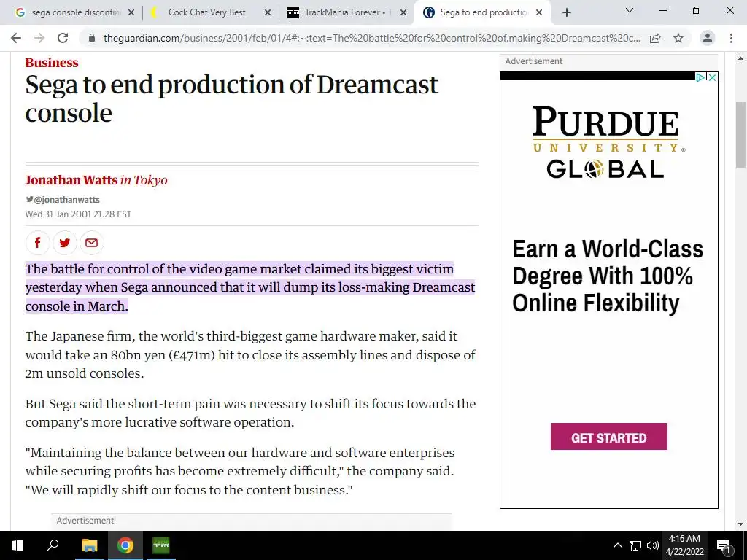Close the sega console Google tab
This screenshot has height=560, width=747.
point(131,12)
